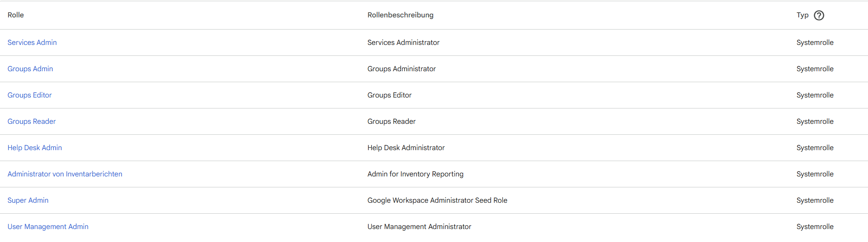Click the Typ column header
Screen dimensions: 868x242
click(802, 15)
